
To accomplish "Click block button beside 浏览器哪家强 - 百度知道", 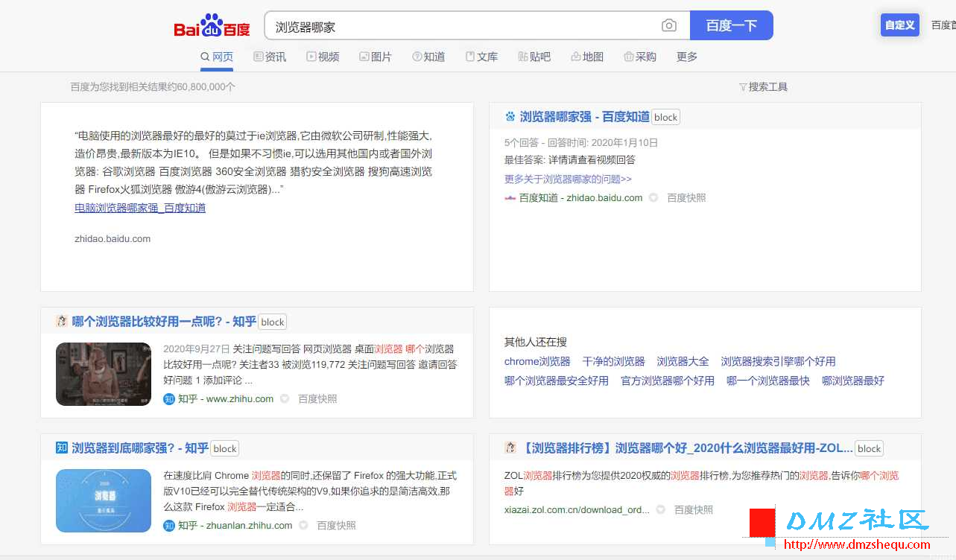I will point(665,117).
